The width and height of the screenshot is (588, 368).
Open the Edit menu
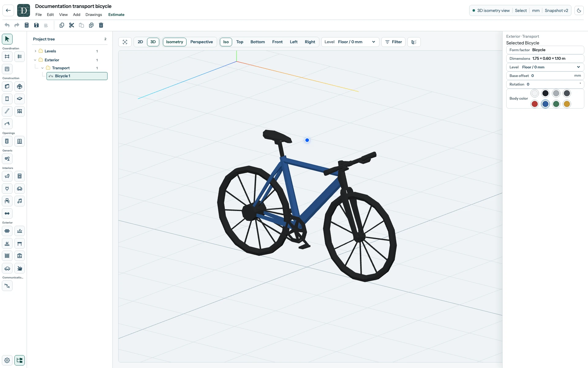[50, 15]
